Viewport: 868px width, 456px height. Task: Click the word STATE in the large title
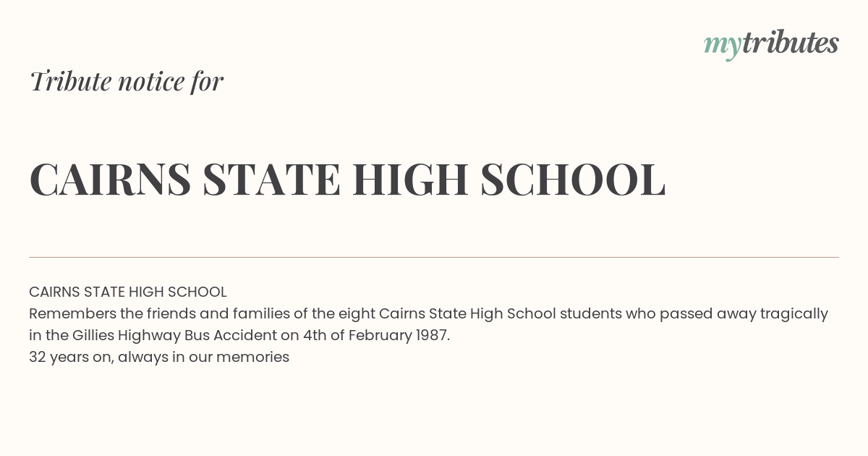271,180
